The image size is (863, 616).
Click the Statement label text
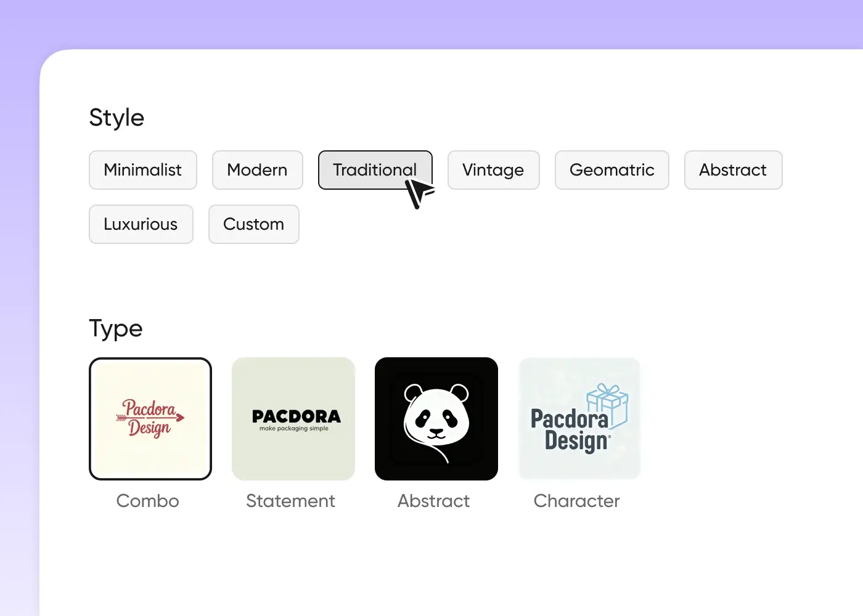click(x=290, y=501)
